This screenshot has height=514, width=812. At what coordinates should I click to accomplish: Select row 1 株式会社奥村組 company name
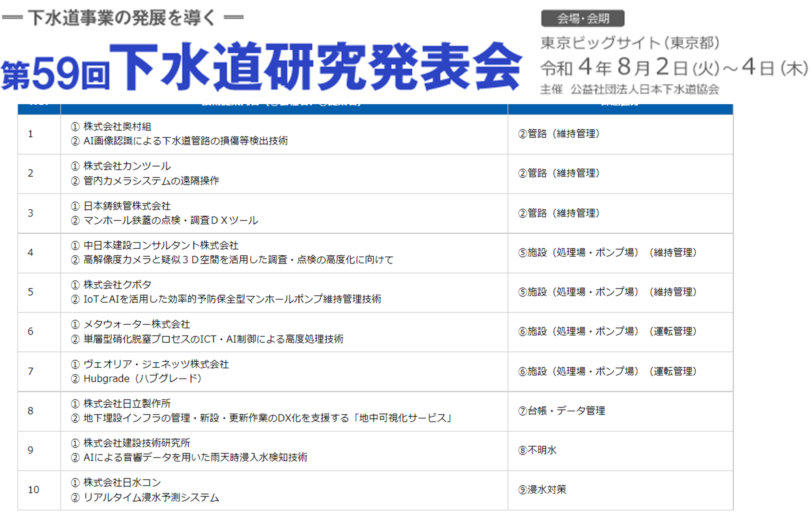(117, 127)
